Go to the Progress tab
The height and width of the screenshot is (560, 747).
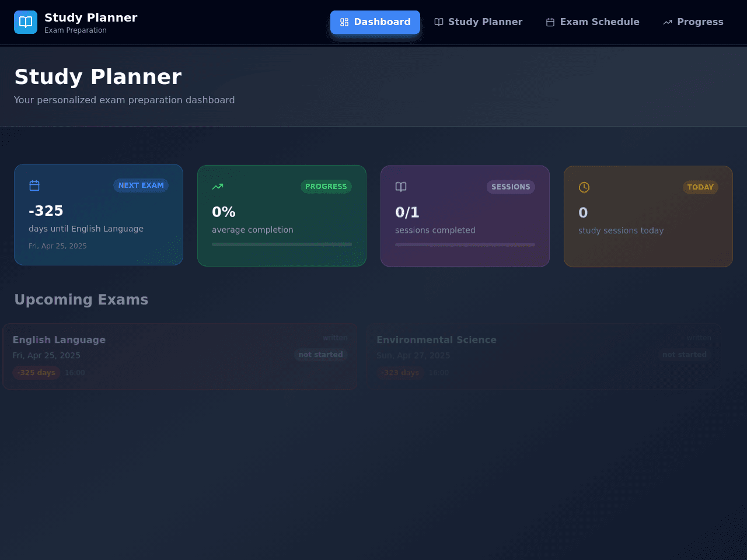(x=693, y=22)
